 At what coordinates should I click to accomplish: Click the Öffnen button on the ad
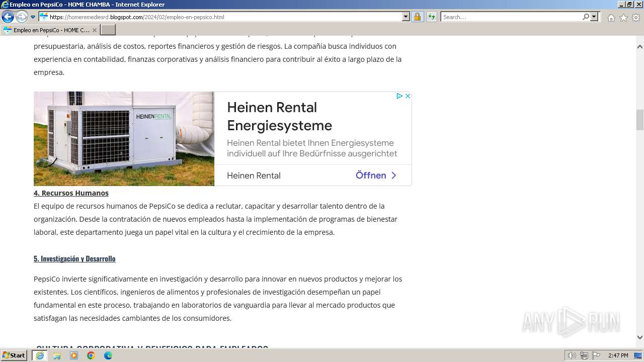point(376,175)
